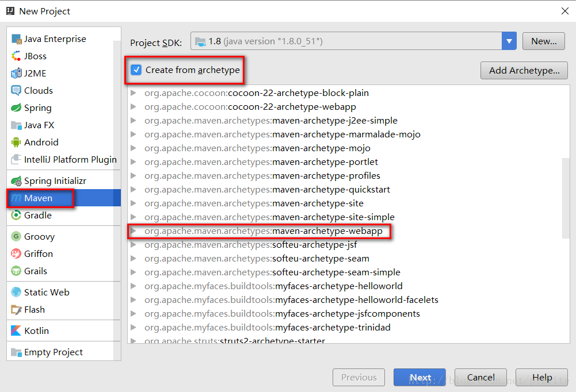
Task: Toggle Create from archetype checkbox
Action: [x=136, y=70]
